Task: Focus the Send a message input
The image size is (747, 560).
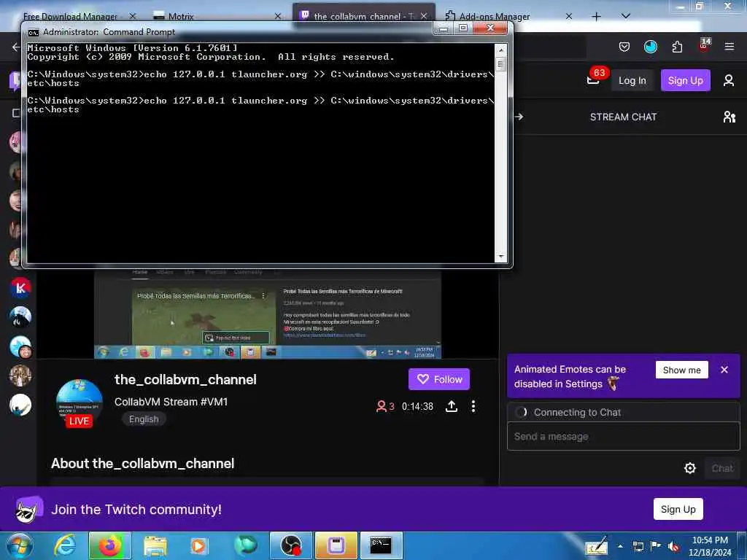Action: click(x=624, y=436)
